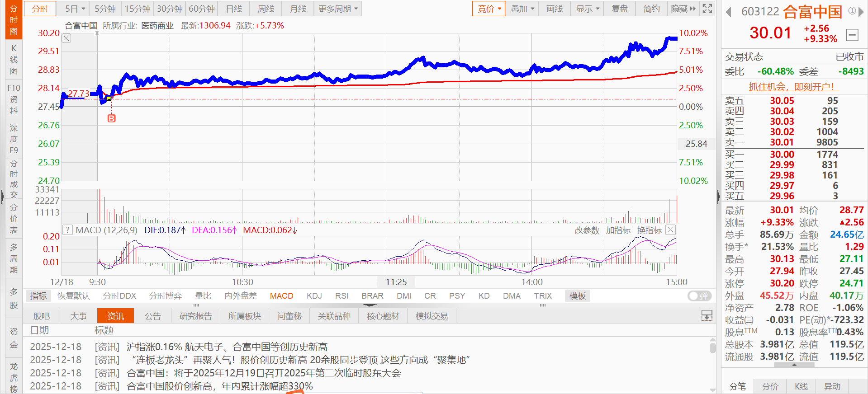Open 分时成交 in left sidebar
Image resolution: width=868 pixels, height=394 pixels.
(x=14, y=179)
